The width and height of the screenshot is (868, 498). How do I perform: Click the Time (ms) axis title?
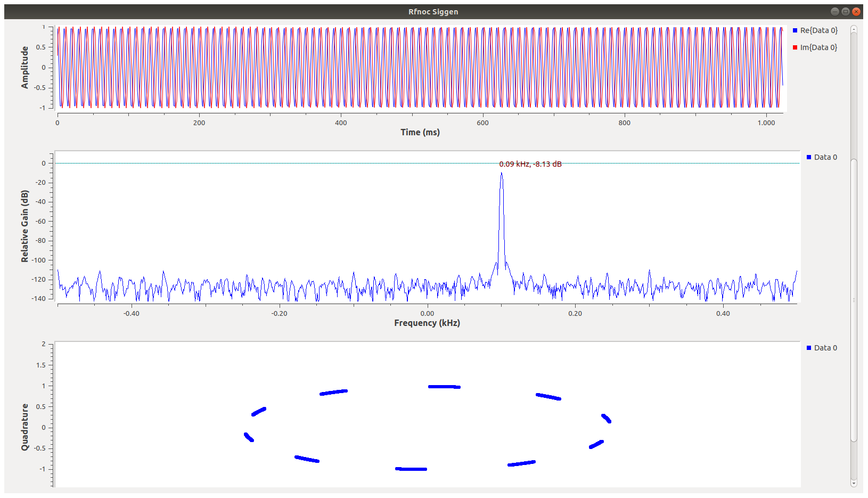(x=420, y=132)
